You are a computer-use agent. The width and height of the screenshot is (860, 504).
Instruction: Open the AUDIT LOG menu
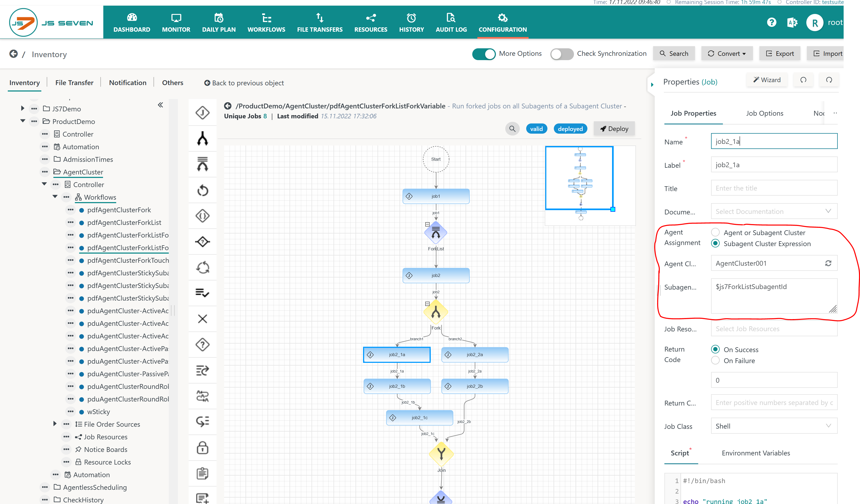pyautogui.click(x=451, y=23)
